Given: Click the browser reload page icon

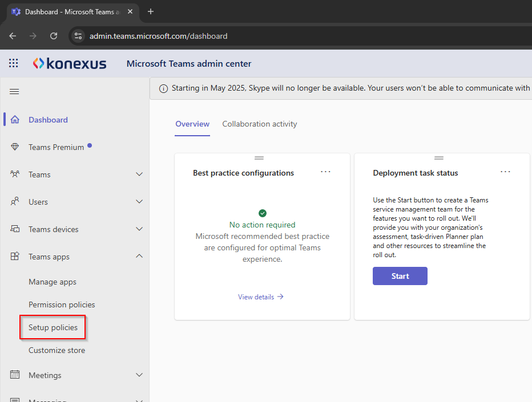Looking at the screenshot, I should (54, 36).
